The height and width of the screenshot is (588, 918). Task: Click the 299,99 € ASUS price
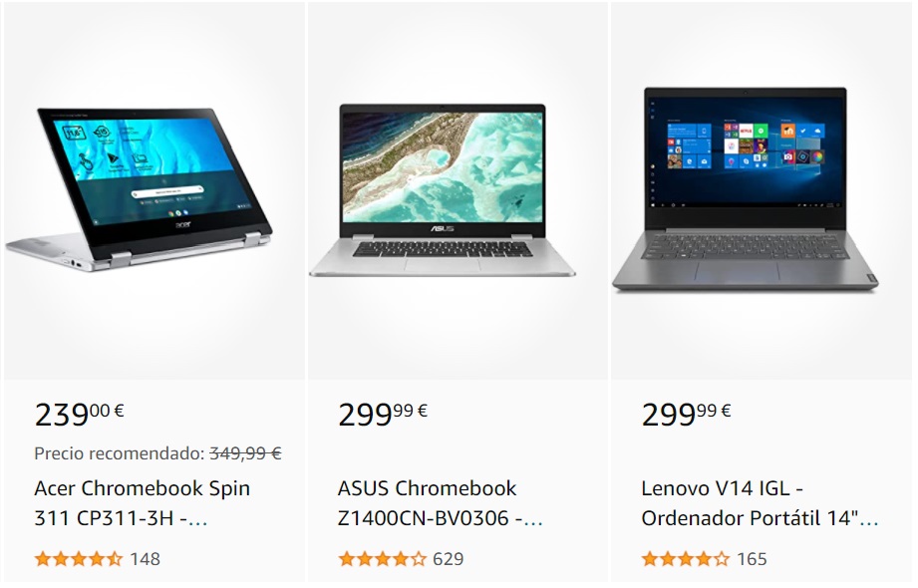(383, 414)
